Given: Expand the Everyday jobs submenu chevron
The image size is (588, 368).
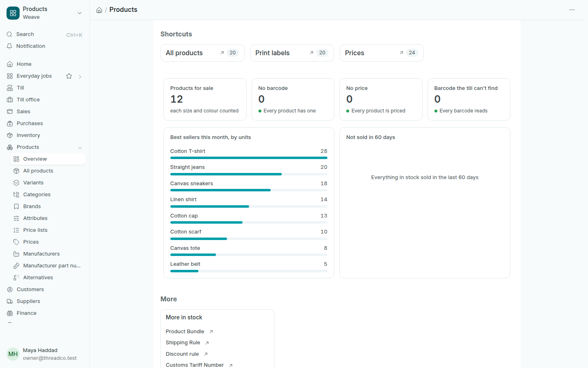Looking at the screenshot, I should click(x=80, y=76).
